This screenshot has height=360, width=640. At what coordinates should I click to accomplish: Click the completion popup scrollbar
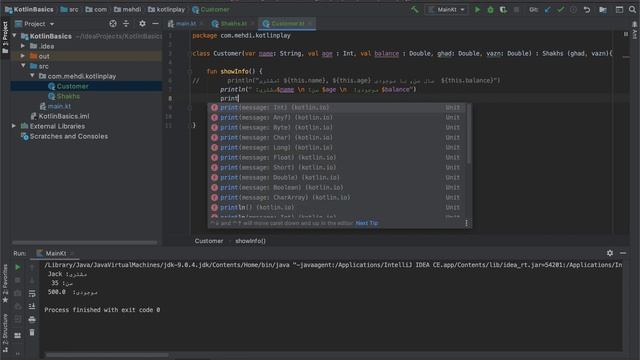coord(469,134)
